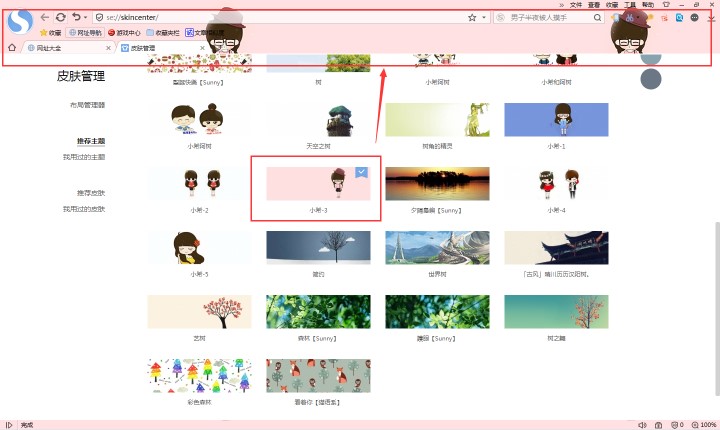The width and height of the screenshot is (720, 430).
Task: Choose the first green leaves Sunny thumbnail
Action: (x=318, y=311)
